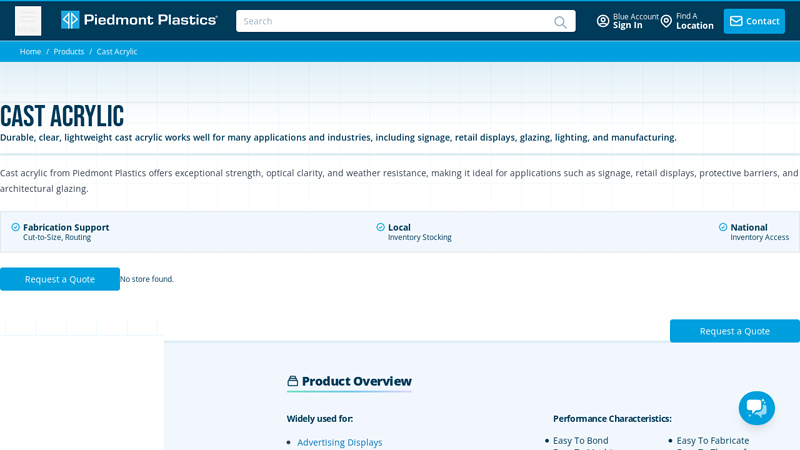Launch the live chat bubble
The width and height of the screenshot is (800, 450).
pos(756,408)
